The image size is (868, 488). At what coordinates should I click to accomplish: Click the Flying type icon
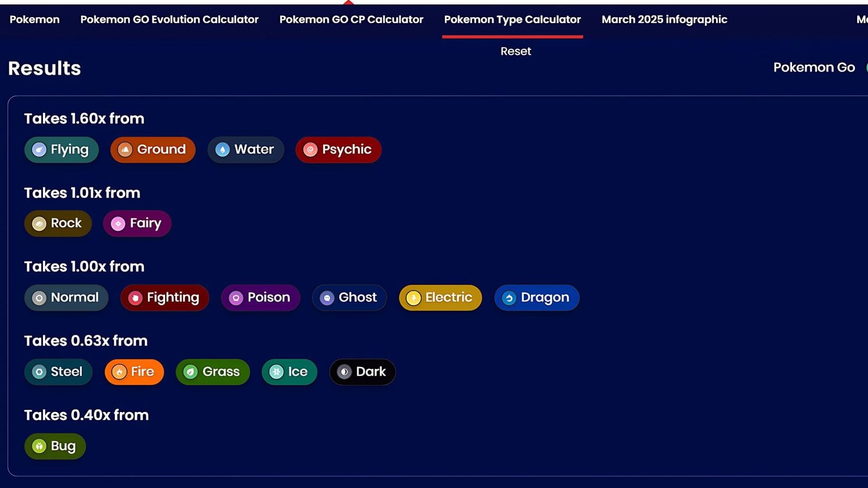[x=40, y=150]
